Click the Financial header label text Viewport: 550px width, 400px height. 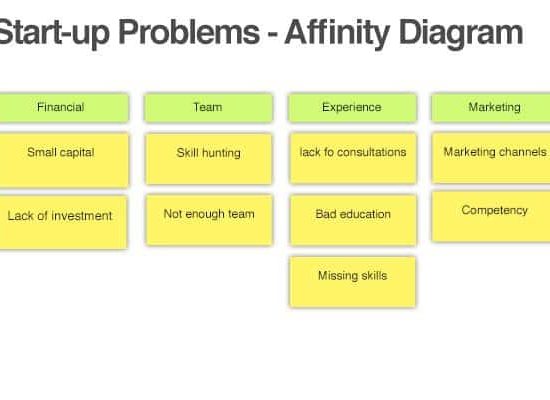coord(61,107)
